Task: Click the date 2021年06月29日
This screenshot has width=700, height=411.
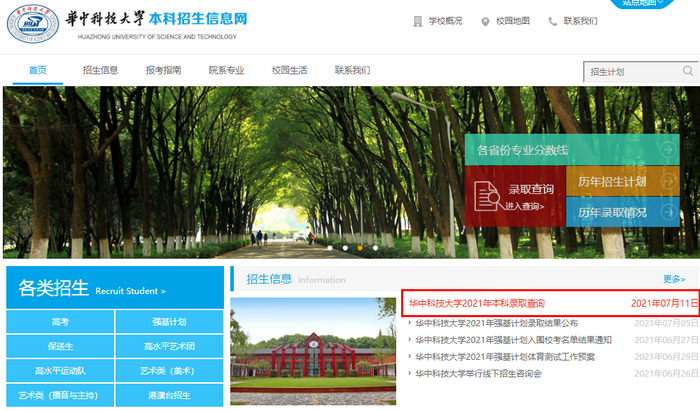Action: 666,357
